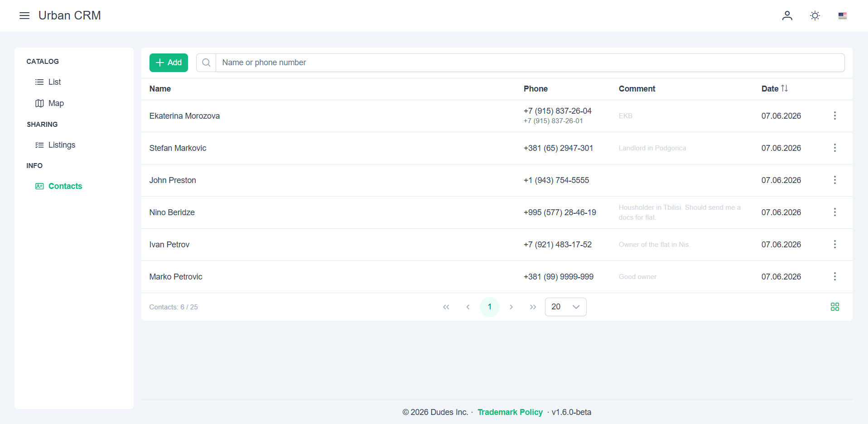Image resolution: width=868 pixels, height=424 pixels.
Task: Open actions menu for Ekaterina Morozova
Action: tap(835, 116)
